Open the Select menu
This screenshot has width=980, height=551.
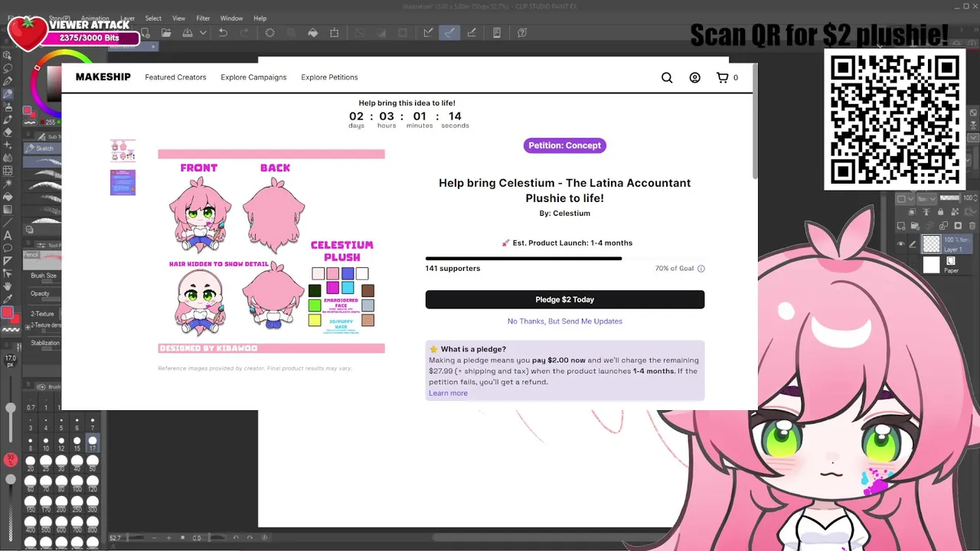(x=153, y=18)
